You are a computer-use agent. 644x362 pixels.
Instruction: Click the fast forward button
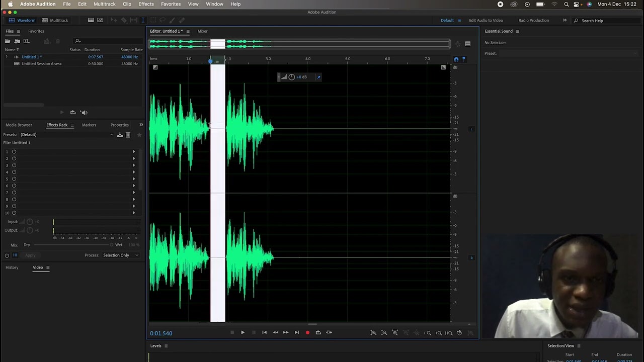pos(286,332)
